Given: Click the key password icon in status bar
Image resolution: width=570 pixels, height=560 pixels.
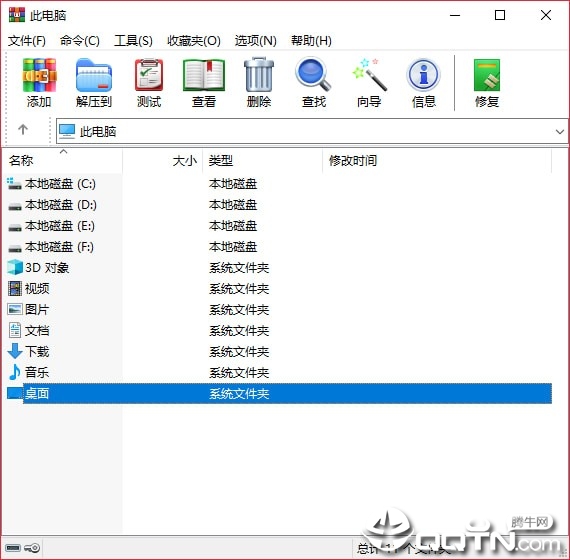Looking at the screenshot, I should 32,548.
